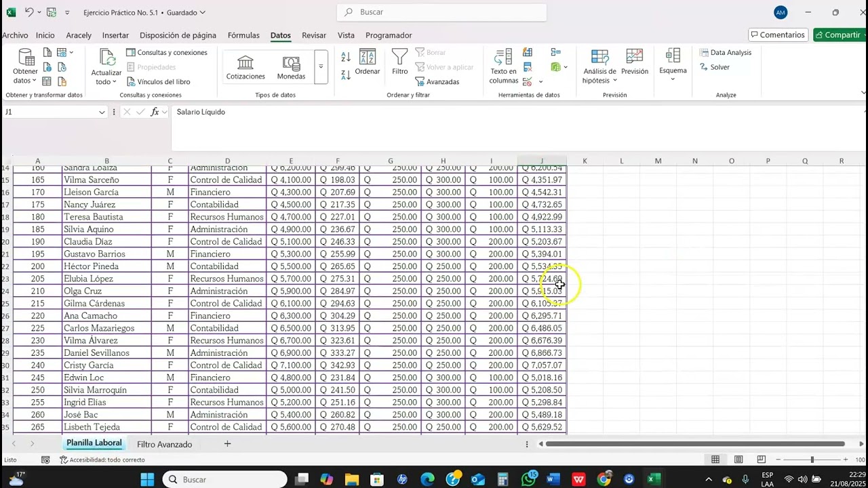Screen dimensions: 868x488
Task: Switch to Normal view icon
Action: click(x=715, y=460)
